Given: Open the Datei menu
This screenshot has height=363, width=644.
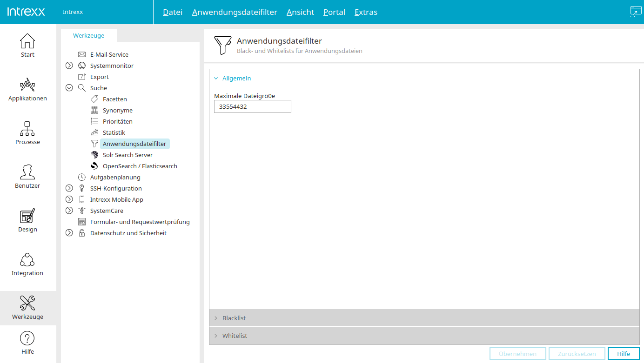Looking at the screenshot, I should point(172,12).
